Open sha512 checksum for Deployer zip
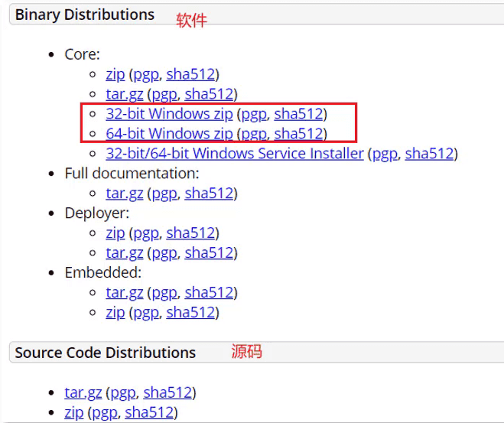This screenshot has height=423, width=504. 190,233
